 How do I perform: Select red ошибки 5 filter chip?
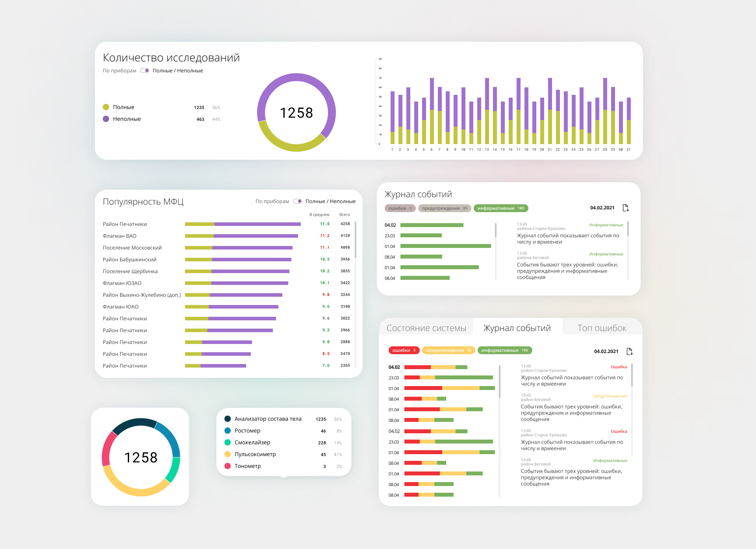click(x=404, y=350)
